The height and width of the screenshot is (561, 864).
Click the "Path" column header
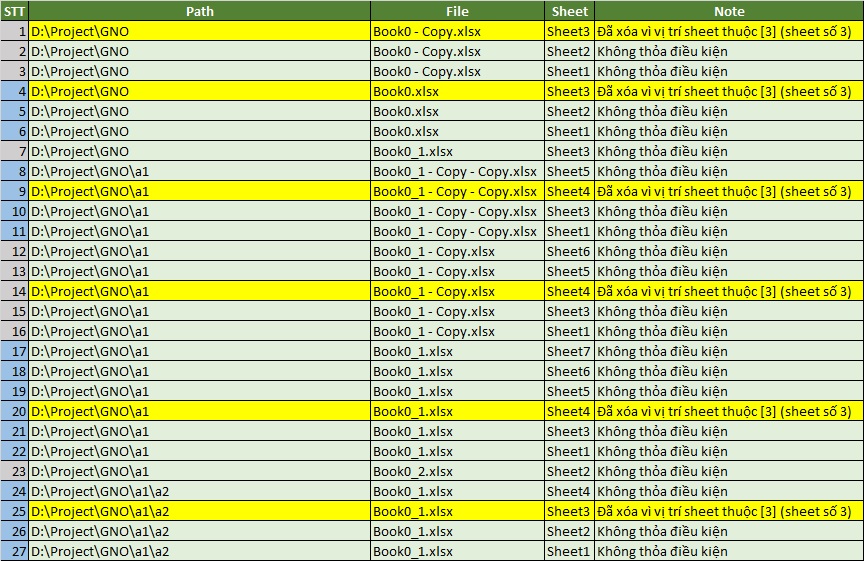(199, 11)
